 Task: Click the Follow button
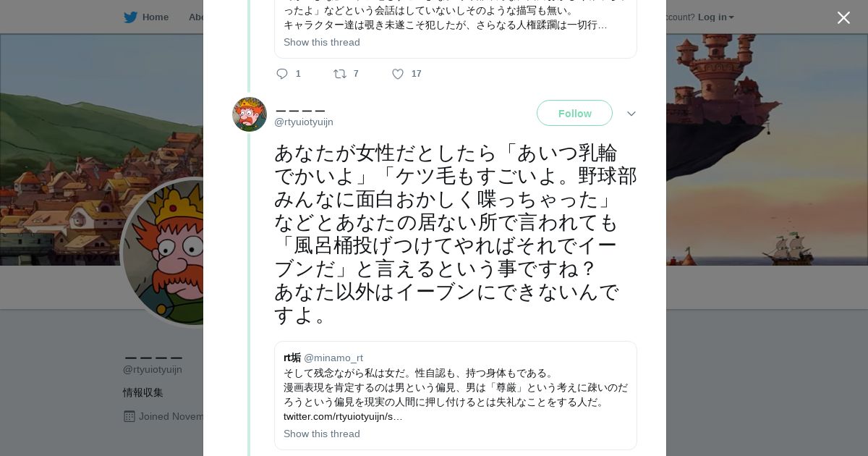pos(574,114)
